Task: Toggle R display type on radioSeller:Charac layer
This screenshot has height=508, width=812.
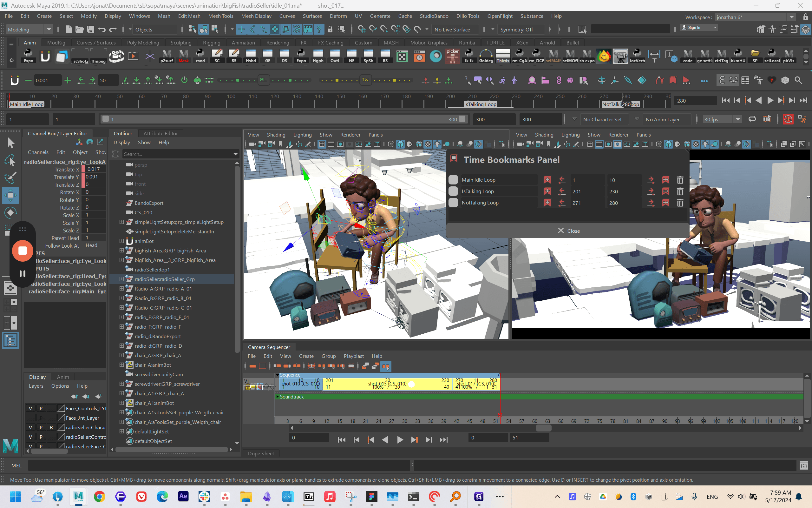Action: (x=51, y=427)
